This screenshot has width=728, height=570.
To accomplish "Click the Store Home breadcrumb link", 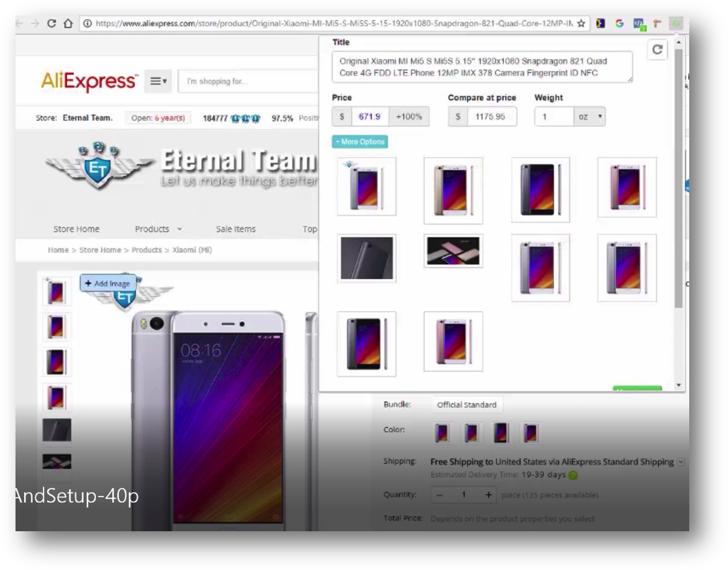I will 100,249.
